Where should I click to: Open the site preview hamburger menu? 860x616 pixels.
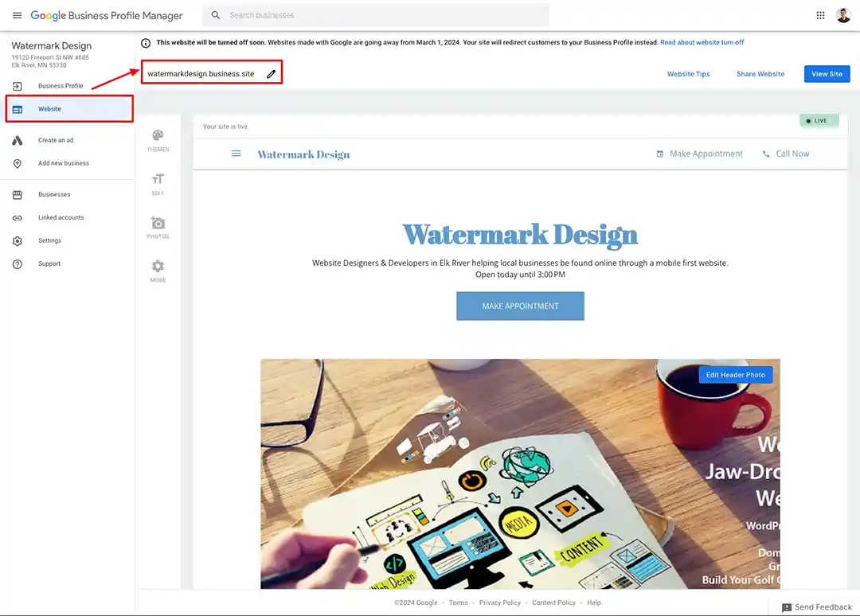236,154
